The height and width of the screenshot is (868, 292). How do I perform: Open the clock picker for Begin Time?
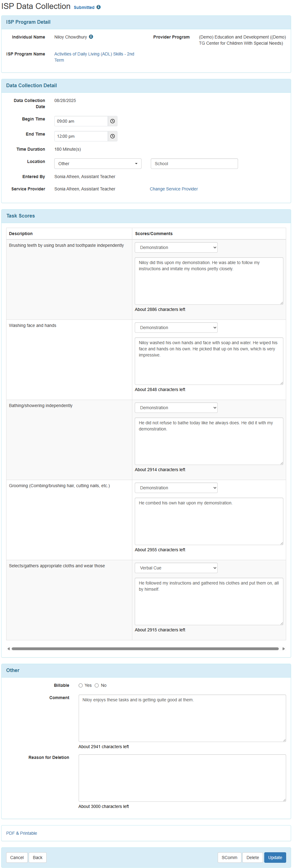click(x=113, y=121)
